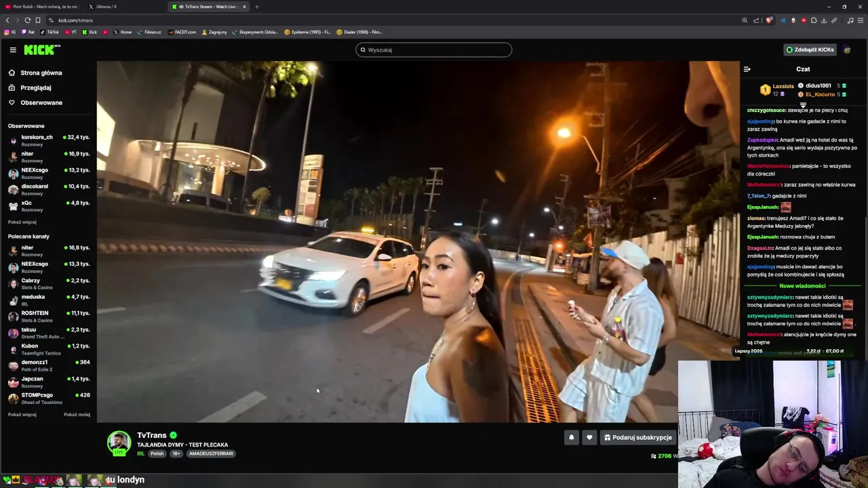Open Brave Shields lion icon
Image resolution: width=868 pixels, height=488 pixels.
[769, 20]
